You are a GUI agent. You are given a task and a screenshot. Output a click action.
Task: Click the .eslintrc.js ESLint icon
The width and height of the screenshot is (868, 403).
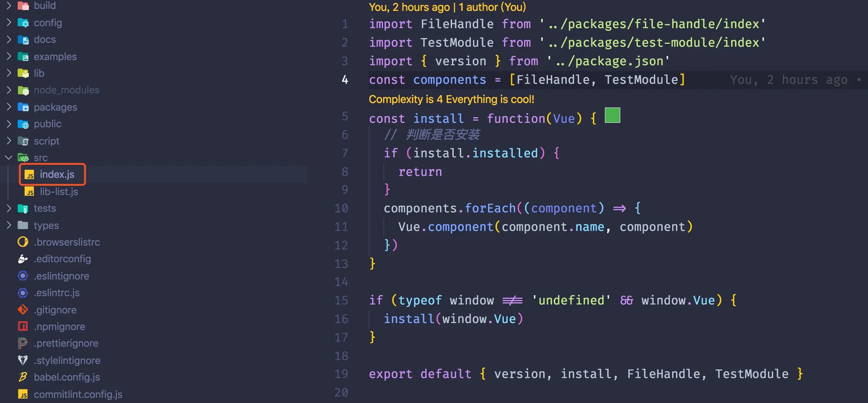[x=23, y=293]
